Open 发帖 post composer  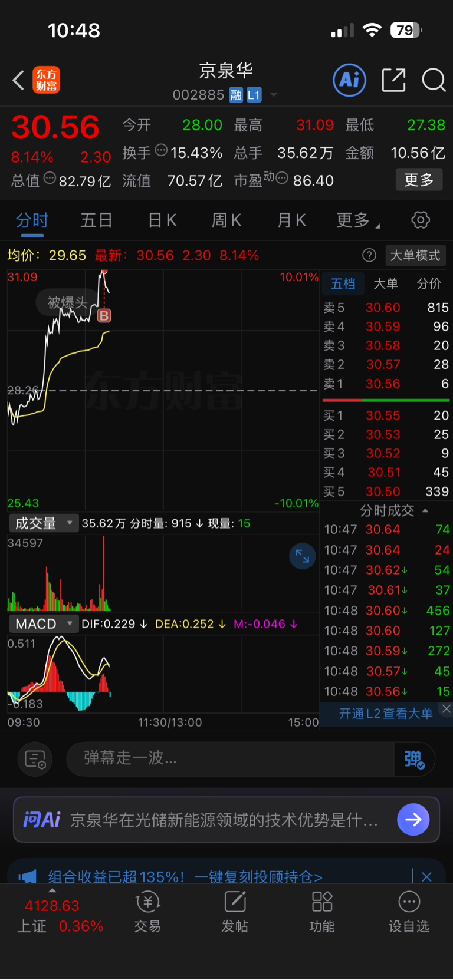pyautogui.click(x=235, y=912)
